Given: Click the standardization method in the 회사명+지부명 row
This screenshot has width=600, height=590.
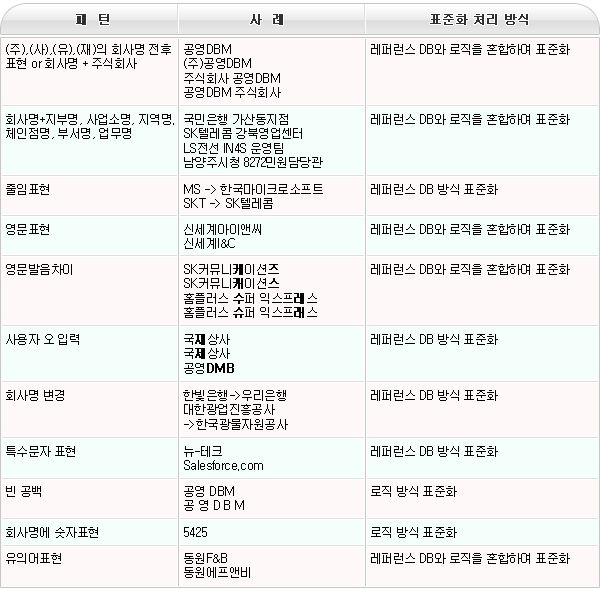Looking at the screenshot, I should 470,119.
